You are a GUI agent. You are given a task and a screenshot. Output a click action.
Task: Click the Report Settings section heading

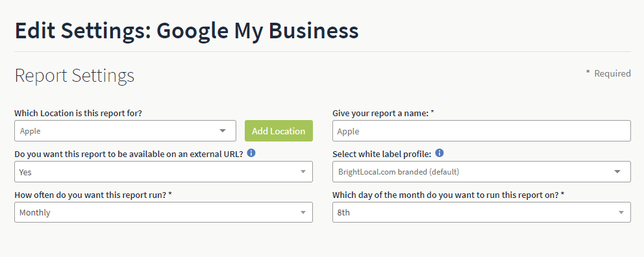click(75, 75)
